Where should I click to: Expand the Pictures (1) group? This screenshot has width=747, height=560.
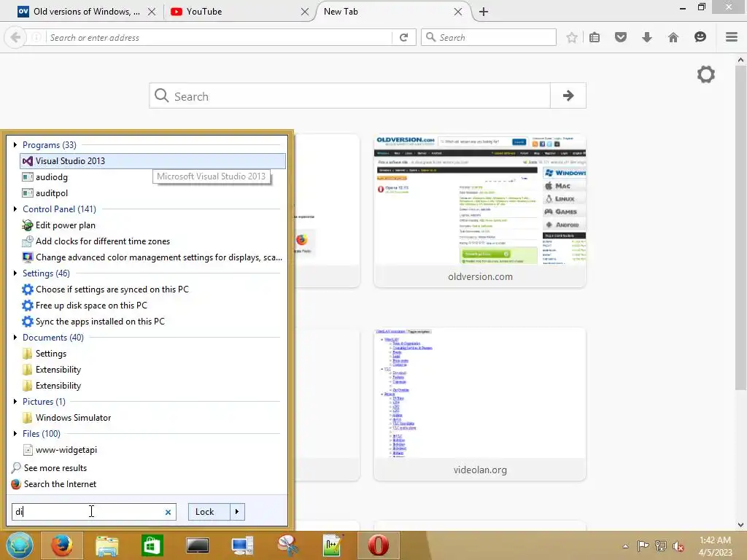[15, 402]
